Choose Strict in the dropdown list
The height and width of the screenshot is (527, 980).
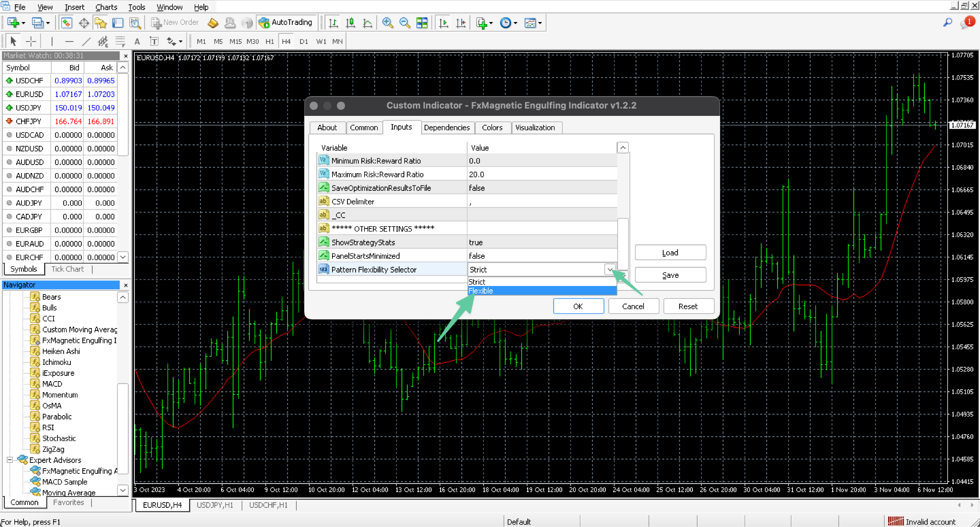[x=542, y=282]
